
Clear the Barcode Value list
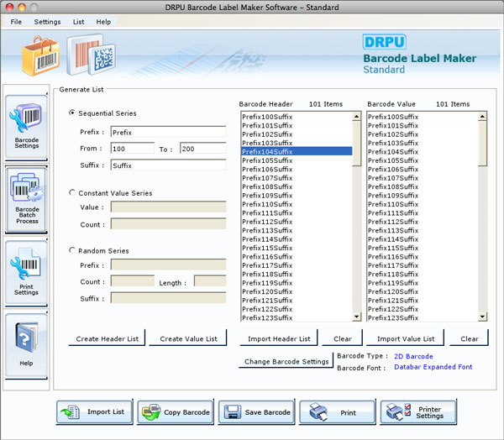(x=470, y=338)
